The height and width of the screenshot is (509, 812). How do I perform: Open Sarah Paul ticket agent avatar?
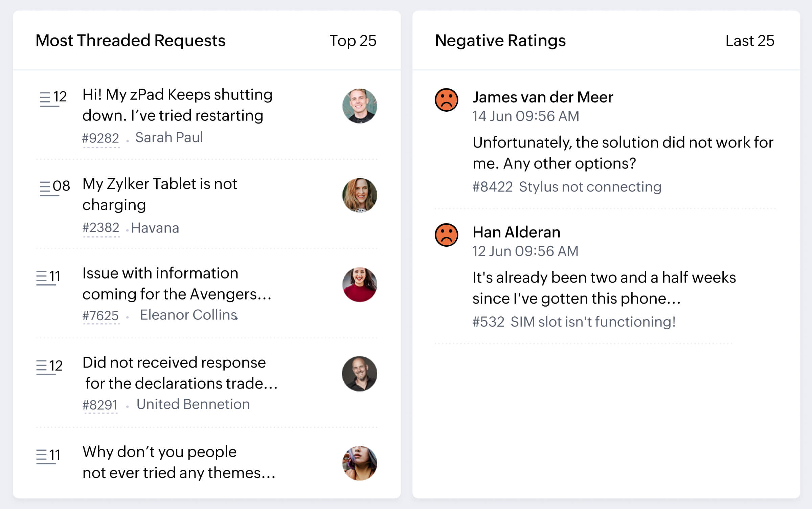click(360, 106)
